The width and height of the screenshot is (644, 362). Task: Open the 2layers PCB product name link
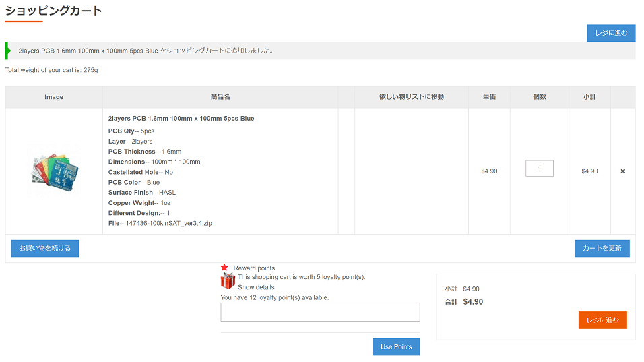tap(181, 119)
